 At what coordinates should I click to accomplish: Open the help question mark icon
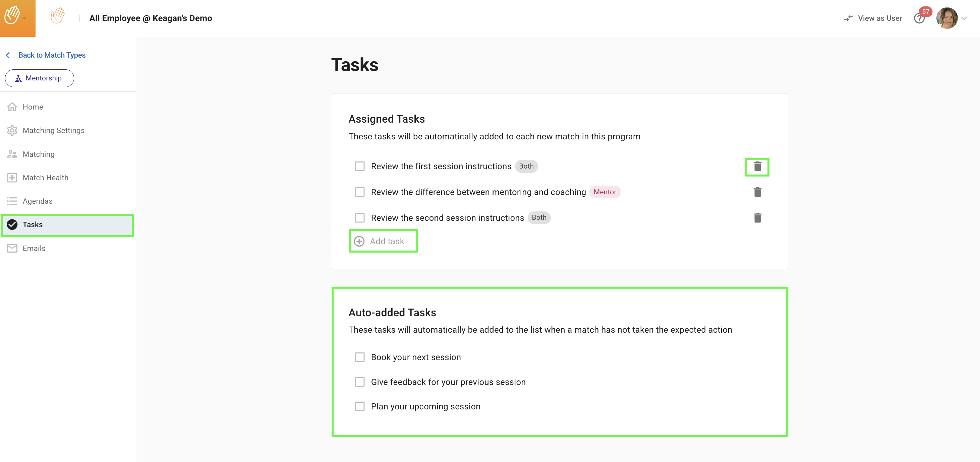[918, 19]
